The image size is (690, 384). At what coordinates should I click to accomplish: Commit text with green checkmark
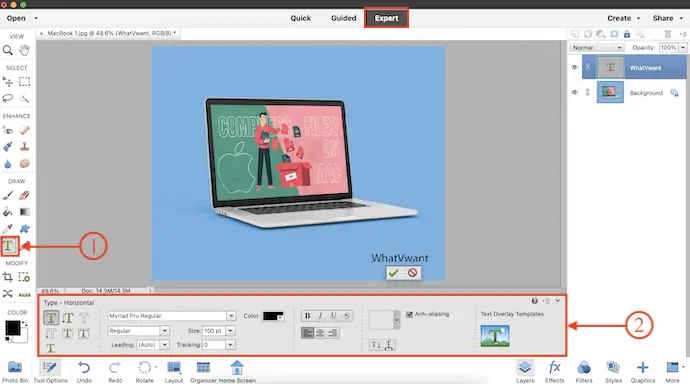pyautogui.click(x=394, y=273)
